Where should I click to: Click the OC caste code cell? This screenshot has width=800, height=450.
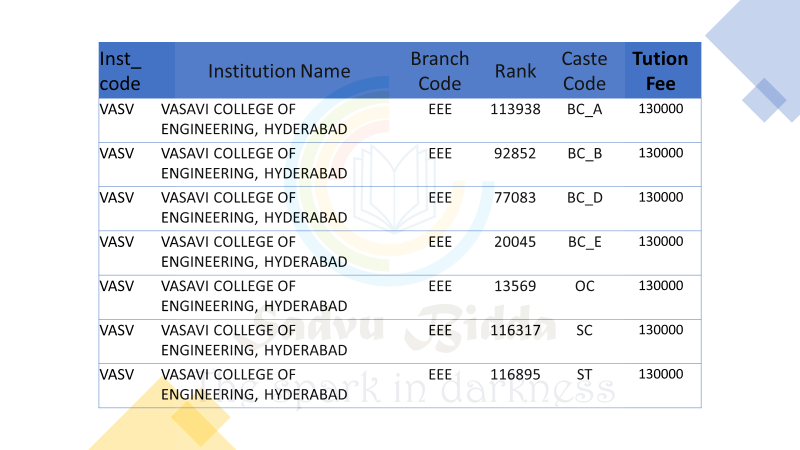click(x=585, y=286)
